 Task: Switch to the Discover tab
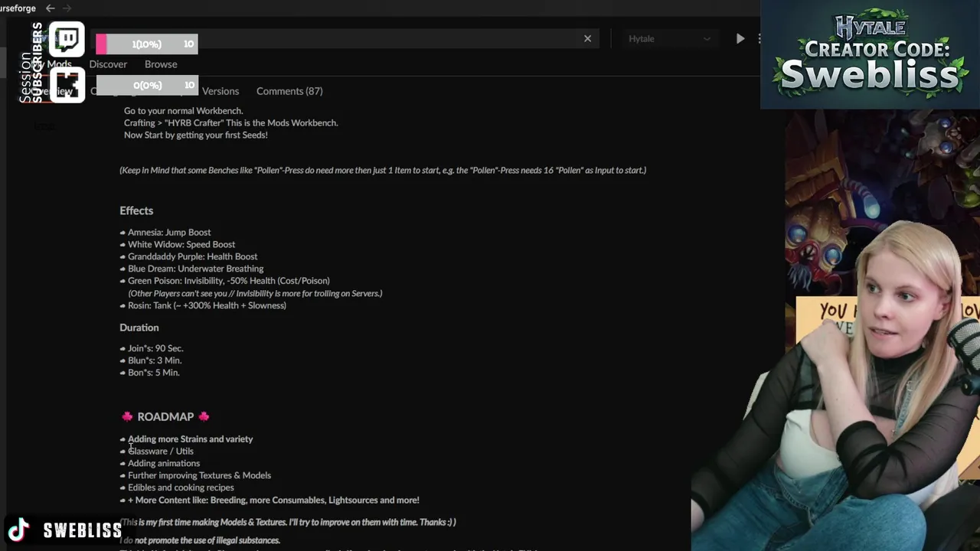click(108, 64)
